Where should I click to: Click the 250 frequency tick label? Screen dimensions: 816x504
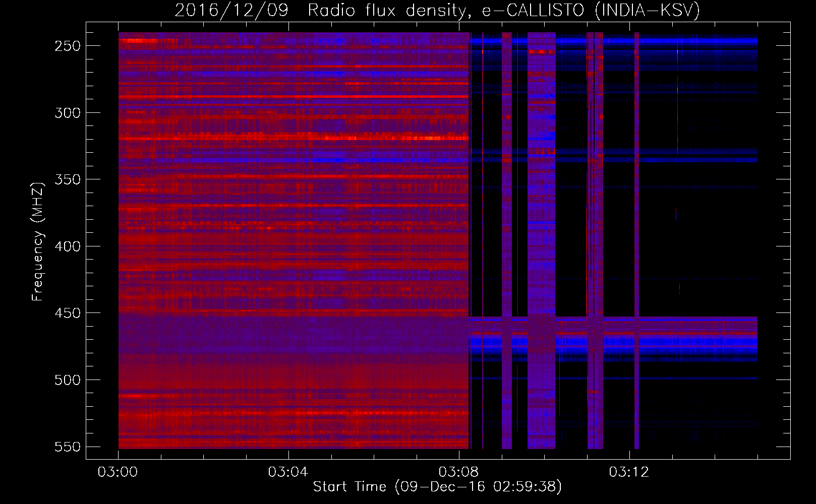(x=68, y=46)
